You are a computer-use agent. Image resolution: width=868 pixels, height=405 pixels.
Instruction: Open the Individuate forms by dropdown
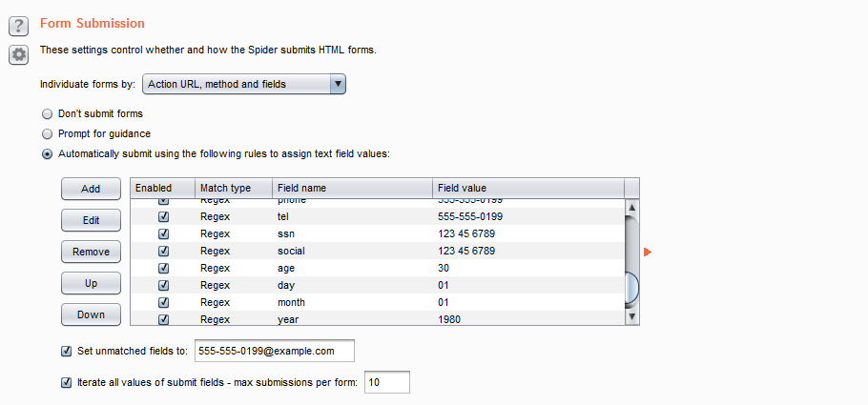(243, 84)
